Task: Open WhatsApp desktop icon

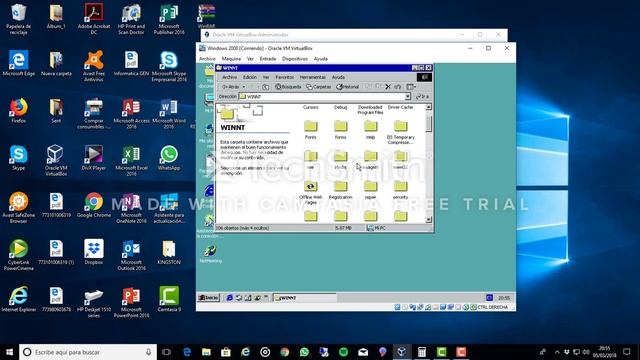Action: pos(169,158)
